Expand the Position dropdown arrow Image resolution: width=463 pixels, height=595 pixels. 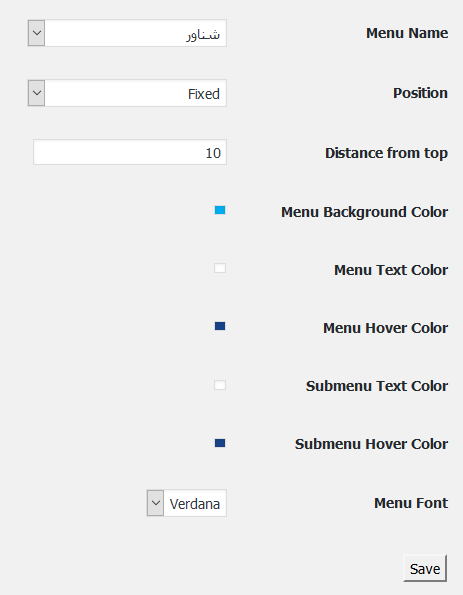36,93
